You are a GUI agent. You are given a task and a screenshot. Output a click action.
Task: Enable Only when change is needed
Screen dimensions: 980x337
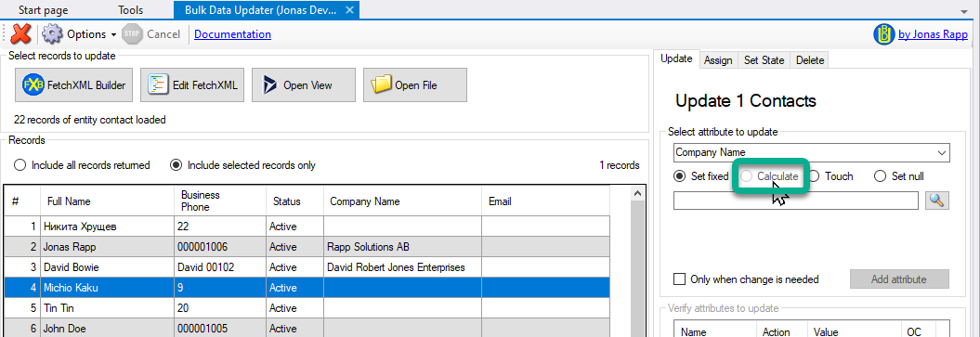[679, 279]
